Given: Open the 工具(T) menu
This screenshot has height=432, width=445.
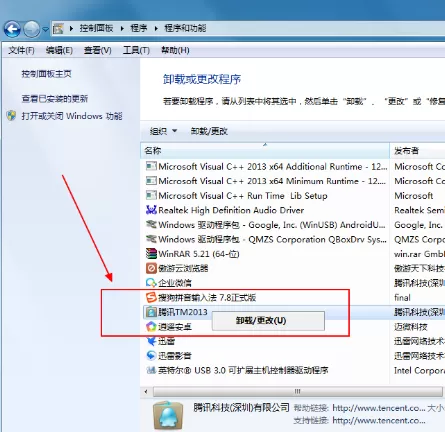Looking at the screenshot, I should pyautogui.click(x=136, y=50).
